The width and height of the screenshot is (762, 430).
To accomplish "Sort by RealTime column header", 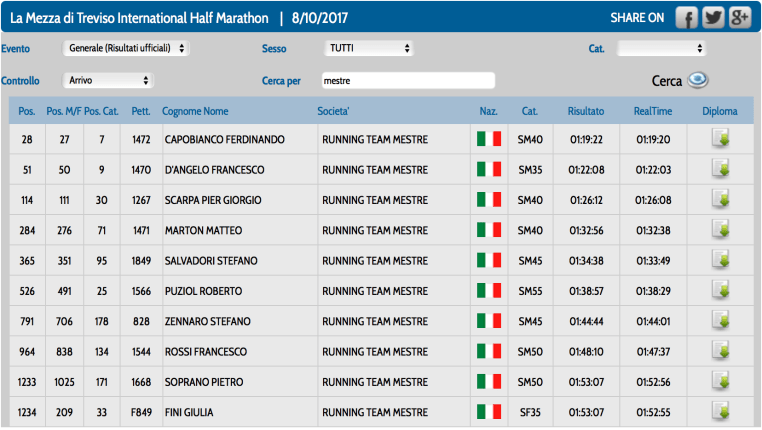I will tap(652, 111).
